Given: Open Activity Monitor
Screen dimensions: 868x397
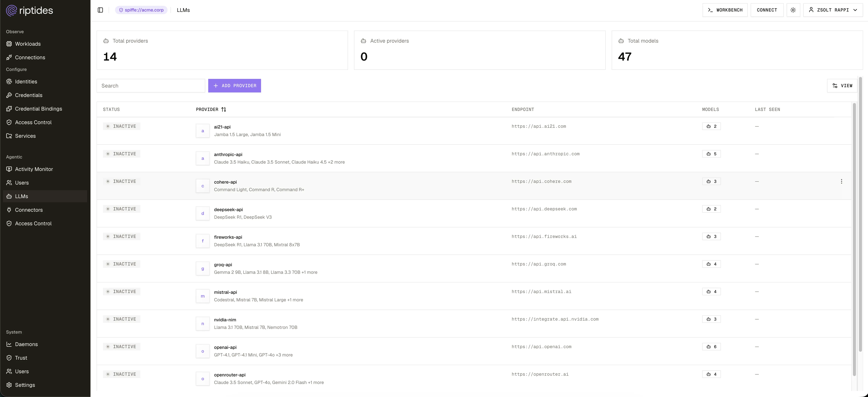Looking at the screenshot, I should [45, 169].
